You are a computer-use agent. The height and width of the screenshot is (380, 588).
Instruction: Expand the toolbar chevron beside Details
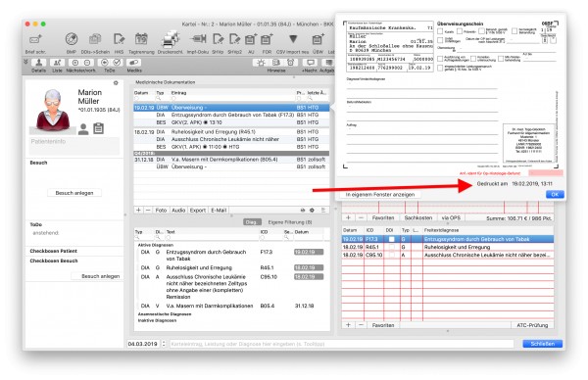click(x=25, y=61)
